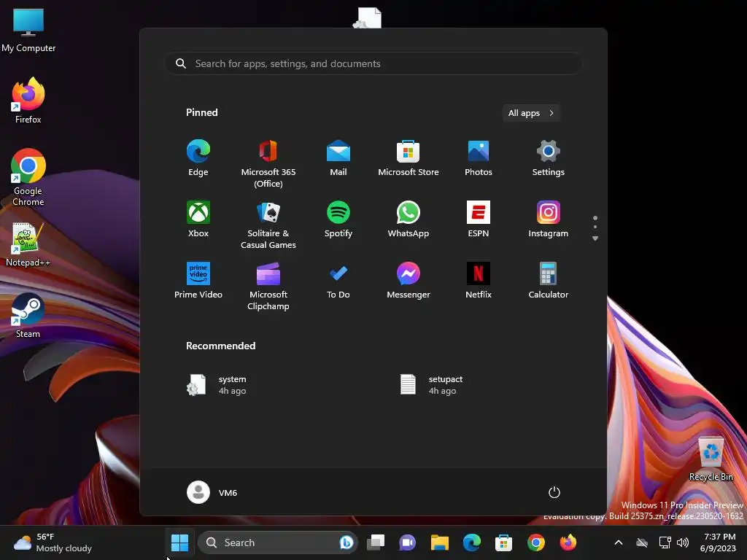Open the Chat (Teams) taskbar icon
Image resolution: width=747 pixels, height=560 pixels.
[x=407, y=542]
